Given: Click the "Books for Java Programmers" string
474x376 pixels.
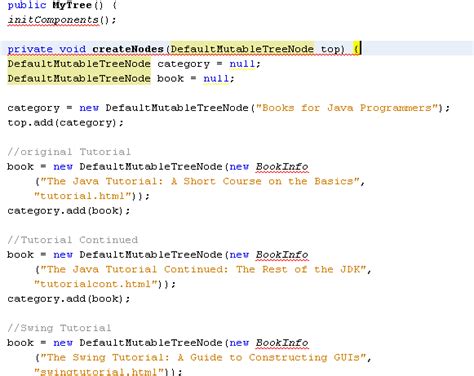Looking at the screenshot, I should point(346,108).
